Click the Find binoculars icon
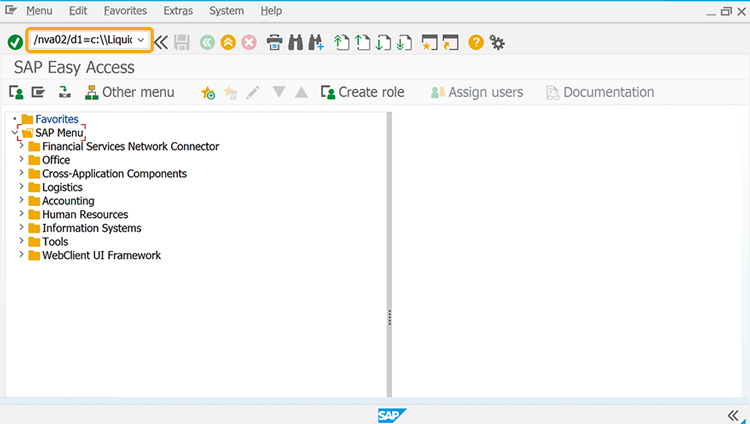750x424 pixels. click(296, 42)
